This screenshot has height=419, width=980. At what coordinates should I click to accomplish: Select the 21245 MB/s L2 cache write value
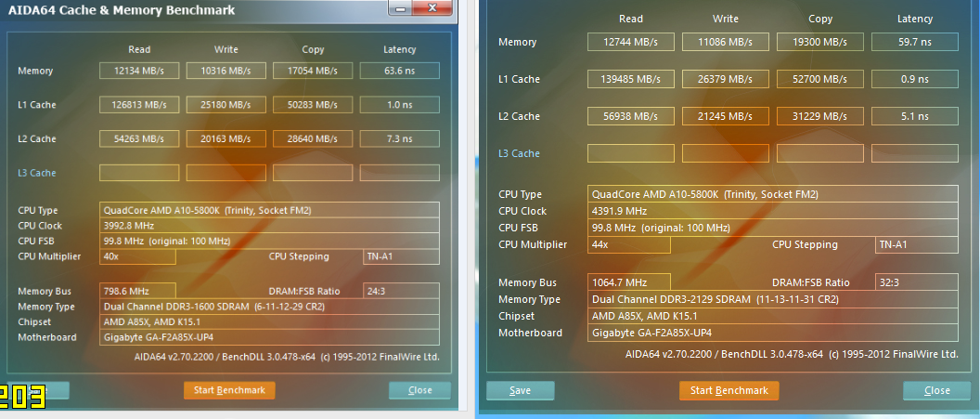[725, 116]
